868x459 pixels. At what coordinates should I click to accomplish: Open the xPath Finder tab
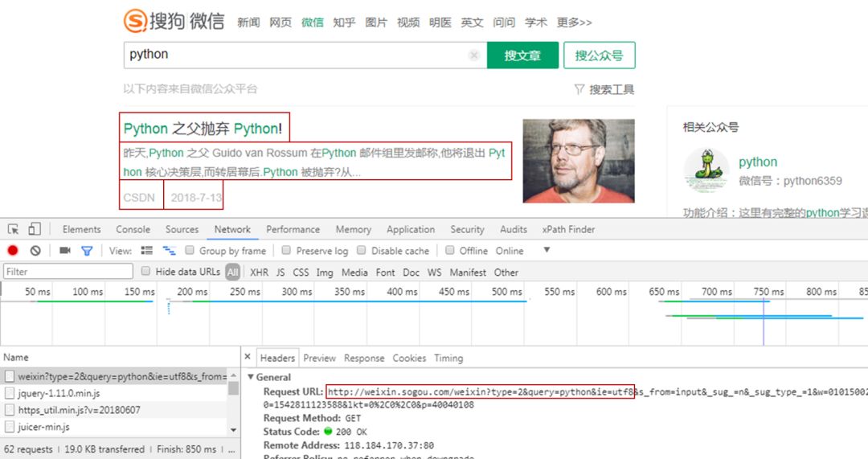pos(568,229)
